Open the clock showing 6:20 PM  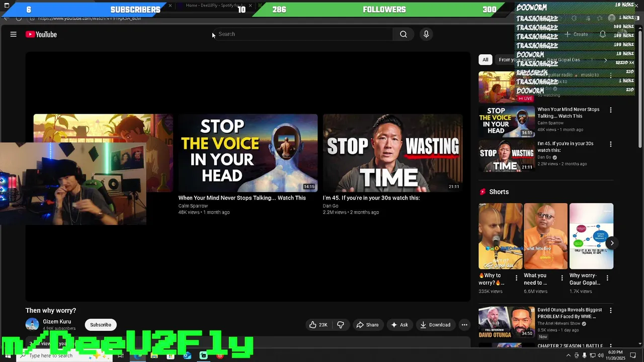click(615, 355)
